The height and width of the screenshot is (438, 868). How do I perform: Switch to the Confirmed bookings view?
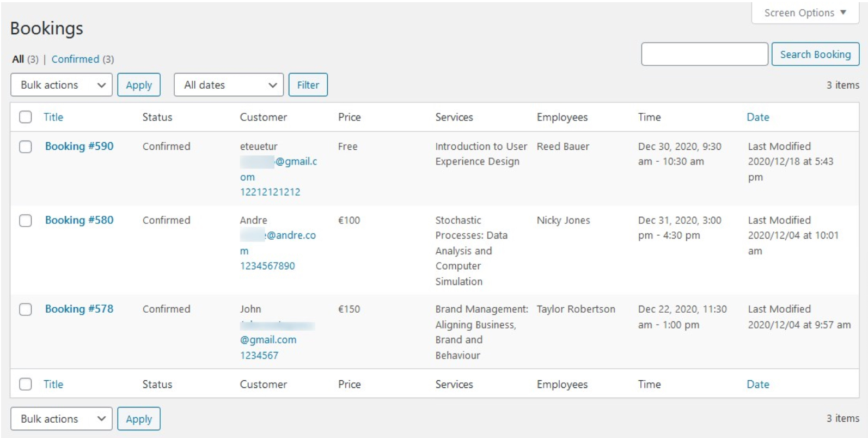[x=75, y=59]
